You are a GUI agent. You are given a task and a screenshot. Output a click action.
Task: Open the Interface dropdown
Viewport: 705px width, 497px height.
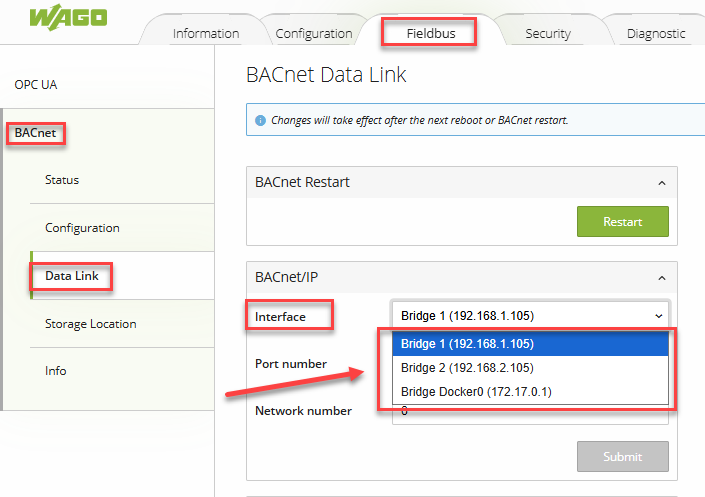[x=531, y=316]
